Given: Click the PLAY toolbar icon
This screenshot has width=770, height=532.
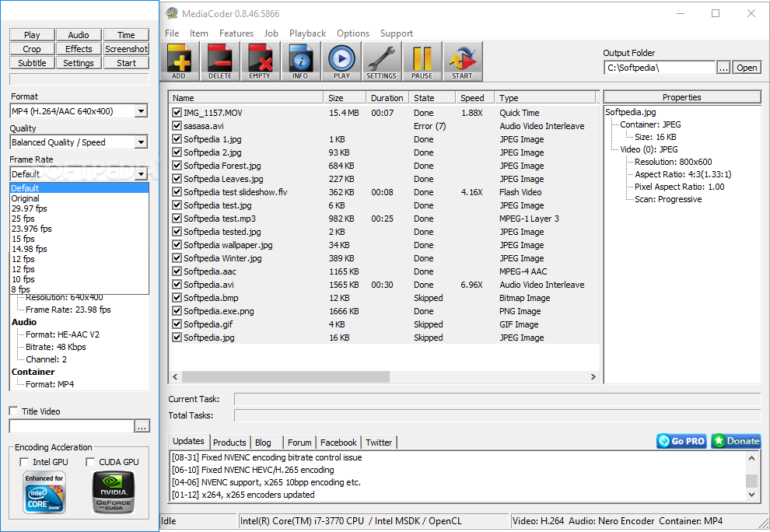Looking at the screenshot, I should point(341,61).
